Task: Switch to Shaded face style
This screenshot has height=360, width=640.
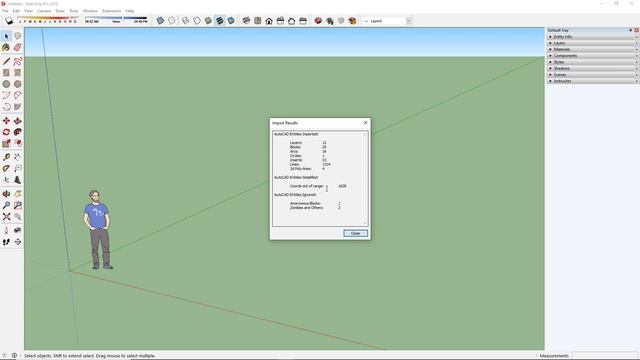Action: coord(208,21)
